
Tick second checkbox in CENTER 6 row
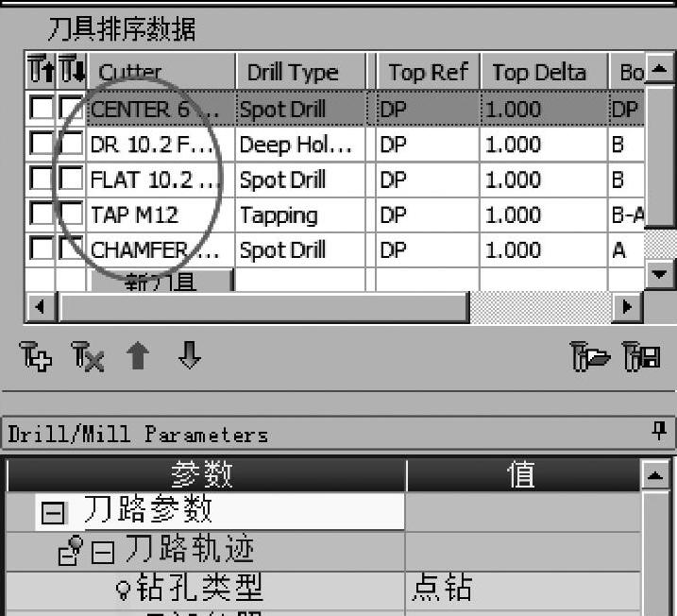(71, 107)
